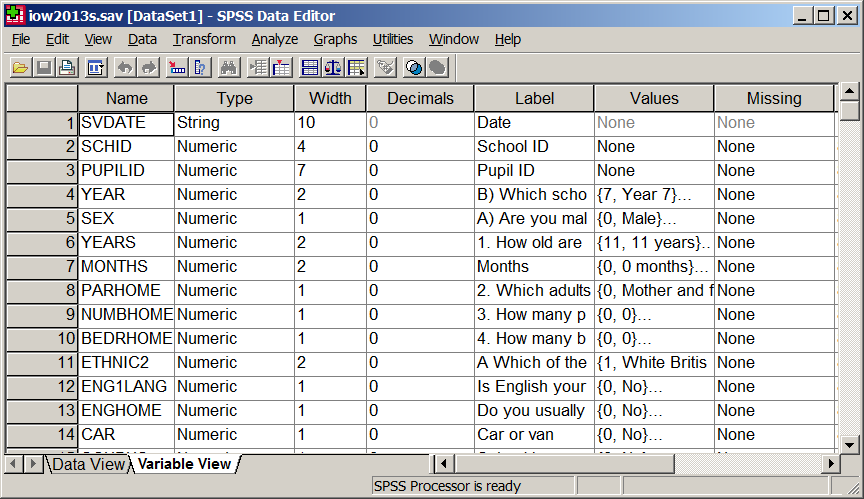Click the vertical scrollbar up arrow
Viewport: 864px width, 499px height.
point(850,91)
